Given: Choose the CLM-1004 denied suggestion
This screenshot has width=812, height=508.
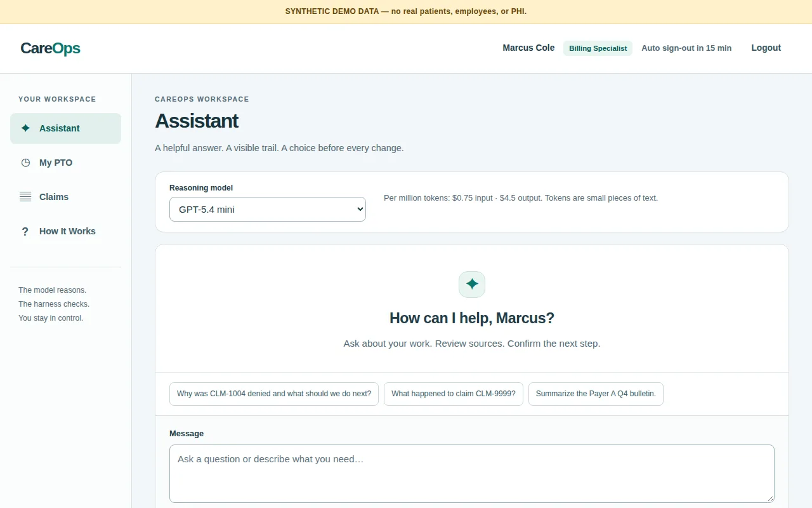Looking at the screenshot, I should (274, 394).
